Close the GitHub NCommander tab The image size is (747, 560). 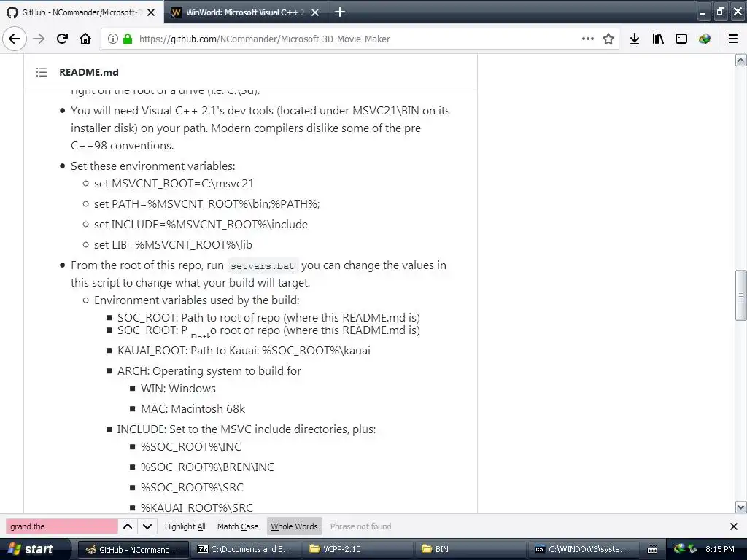click(151, 12)
